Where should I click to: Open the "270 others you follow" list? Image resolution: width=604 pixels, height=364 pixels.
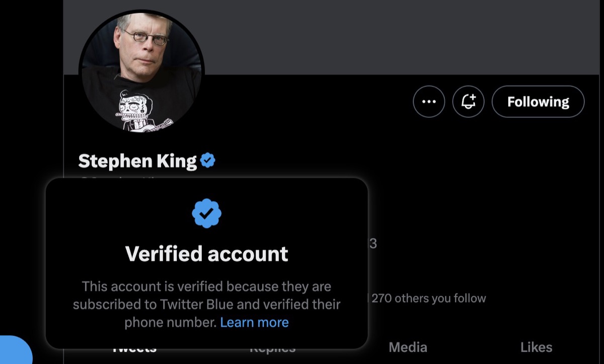(429, 298)
